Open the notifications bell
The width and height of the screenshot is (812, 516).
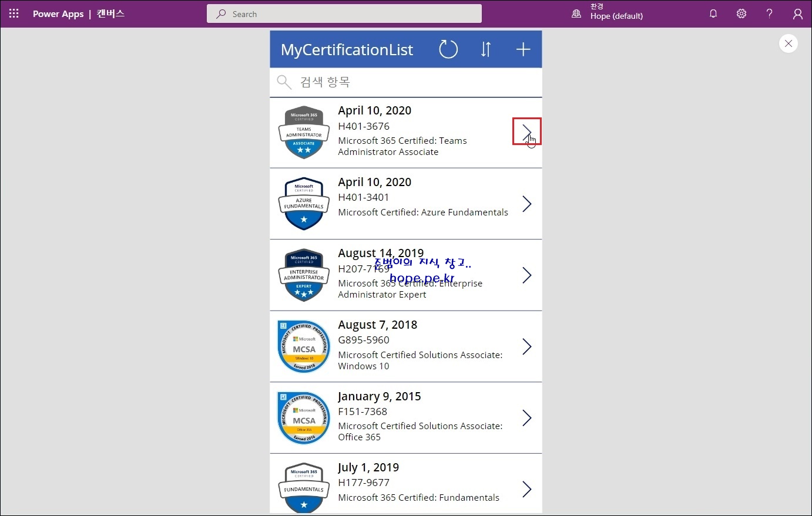713,14
